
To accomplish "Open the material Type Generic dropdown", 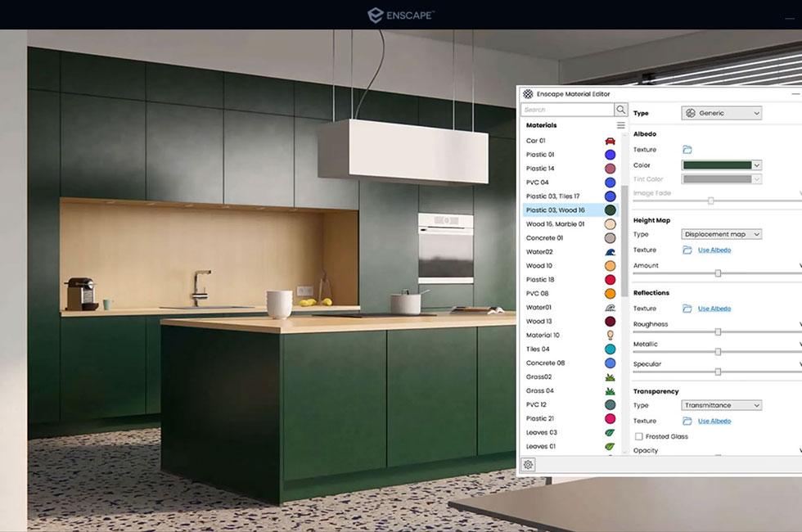I will [722, 113].
